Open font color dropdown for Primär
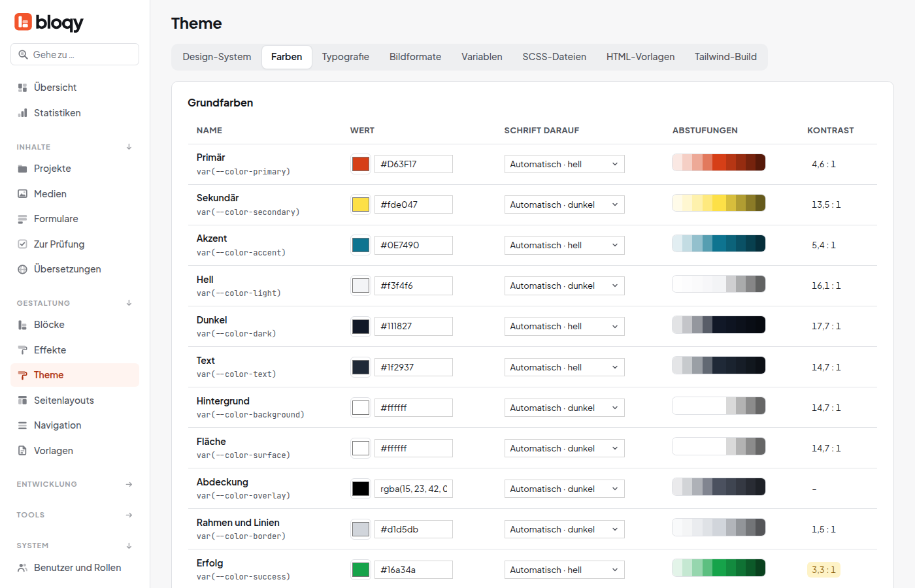915x588 pixels. (564, 164)
